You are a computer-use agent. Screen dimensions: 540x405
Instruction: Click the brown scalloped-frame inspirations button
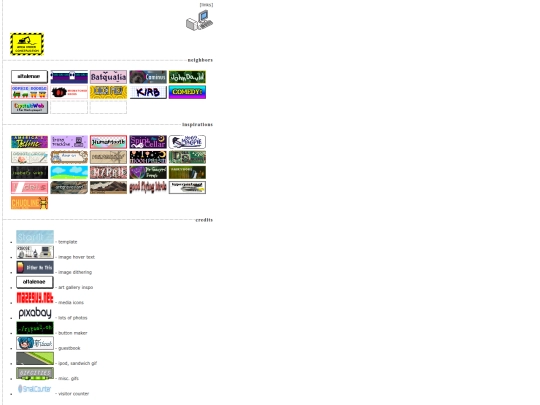pos(69,157)
